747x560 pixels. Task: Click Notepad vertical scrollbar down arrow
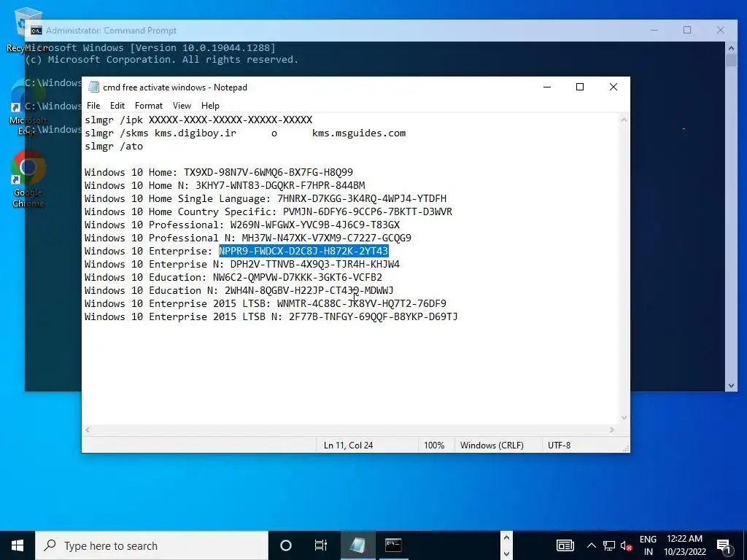click(624, 418)
